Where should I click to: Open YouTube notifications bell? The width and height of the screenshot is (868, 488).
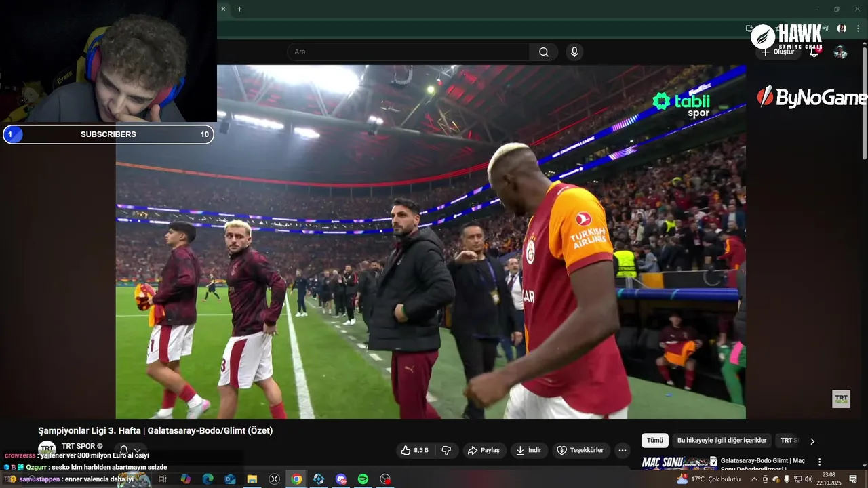point(814,52)
